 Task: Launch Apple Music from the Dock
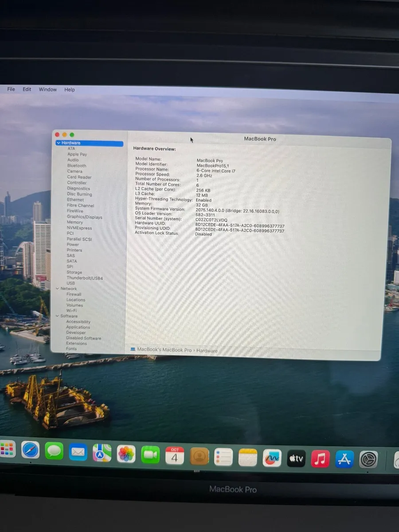coord(320,458)
